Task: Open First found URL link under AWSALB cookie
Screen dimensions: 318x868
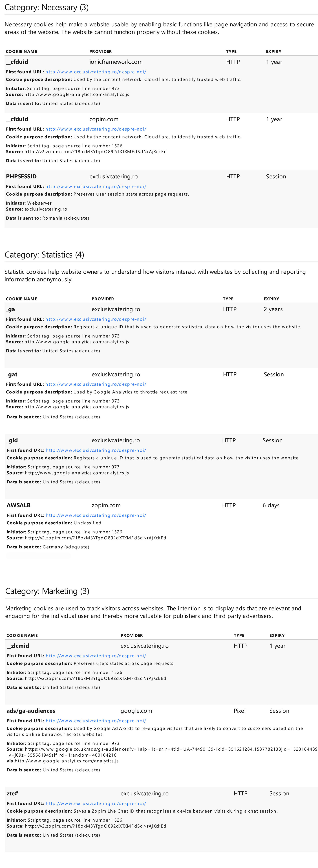Action: [96, 515]
